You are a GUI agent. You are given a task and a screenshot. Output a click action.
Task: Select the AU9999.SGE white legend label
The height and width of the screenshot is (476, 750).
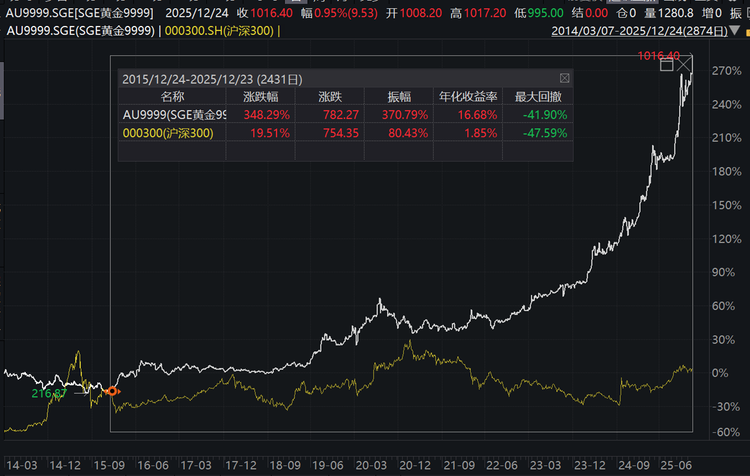(78, 31)
